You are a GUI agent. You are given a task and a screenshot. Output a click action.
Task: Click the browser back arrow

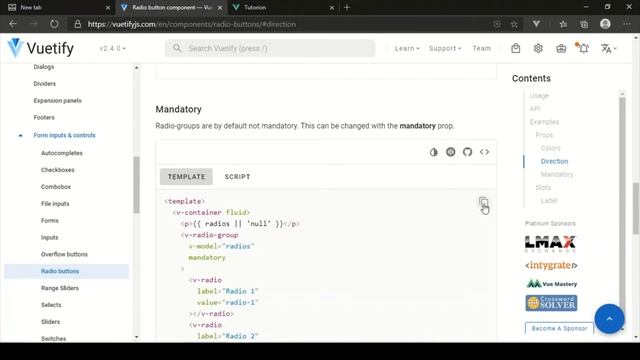click(13, 24)
